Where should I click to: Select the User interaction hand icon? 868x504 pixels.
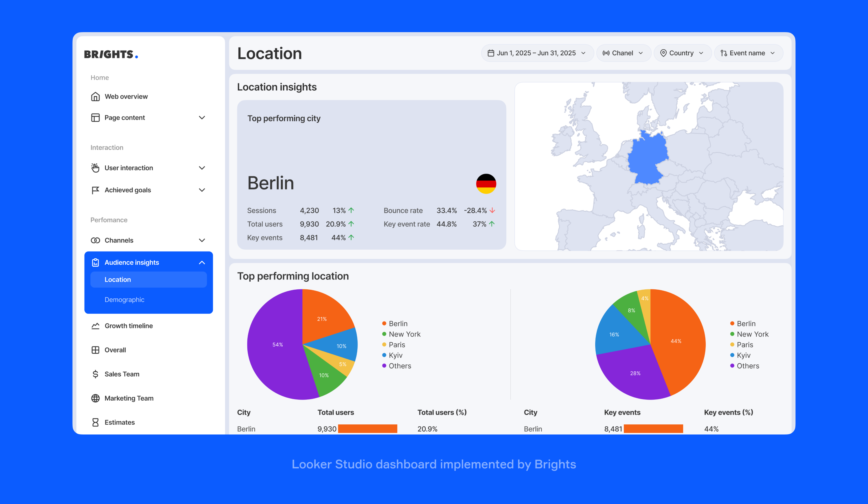(95, 168)
